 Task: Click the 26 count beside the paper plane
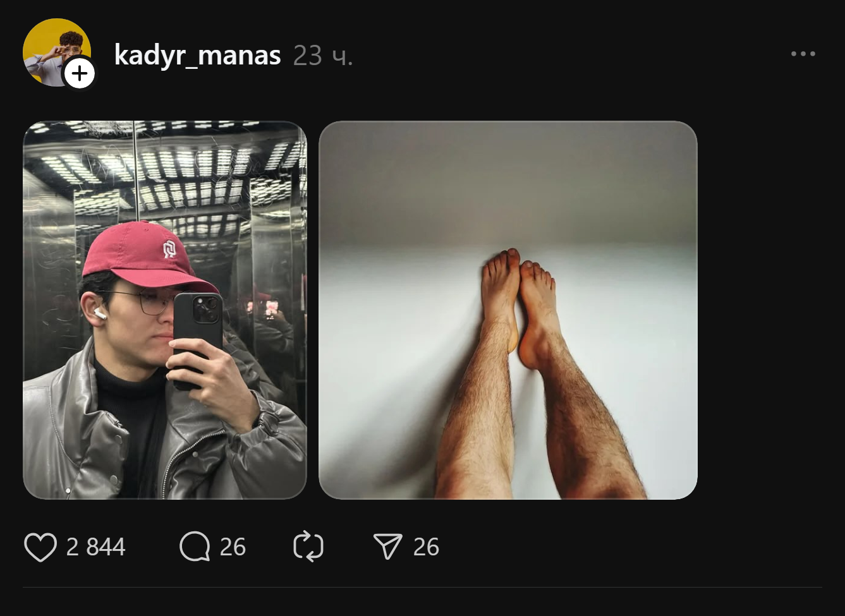tap(426, 547)
